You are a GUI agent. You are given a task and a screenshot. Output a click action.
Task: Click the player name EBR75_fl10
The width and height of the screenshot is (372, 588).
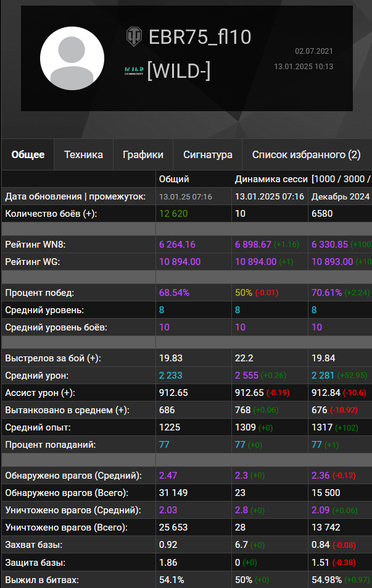pyautogui.click(x=200, y=37)
